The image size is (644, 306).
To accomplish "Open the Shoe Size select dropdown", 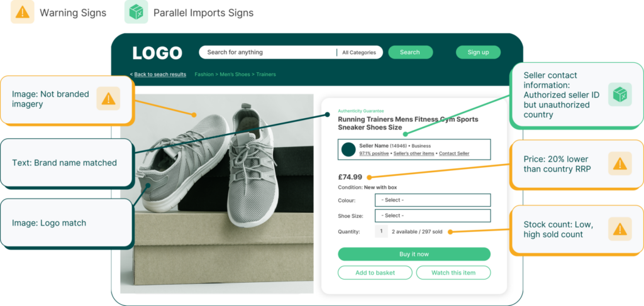I will 432,216.
